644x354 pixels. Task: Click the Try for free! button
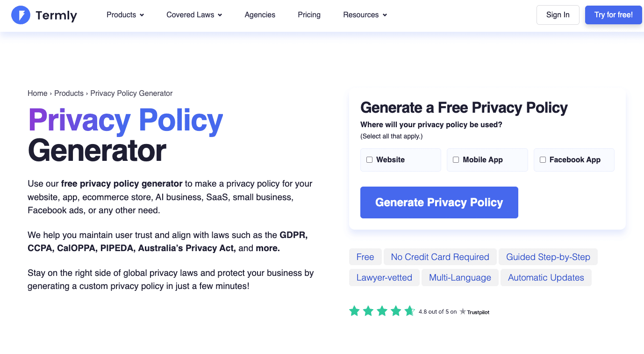click(x=613, y=15)
